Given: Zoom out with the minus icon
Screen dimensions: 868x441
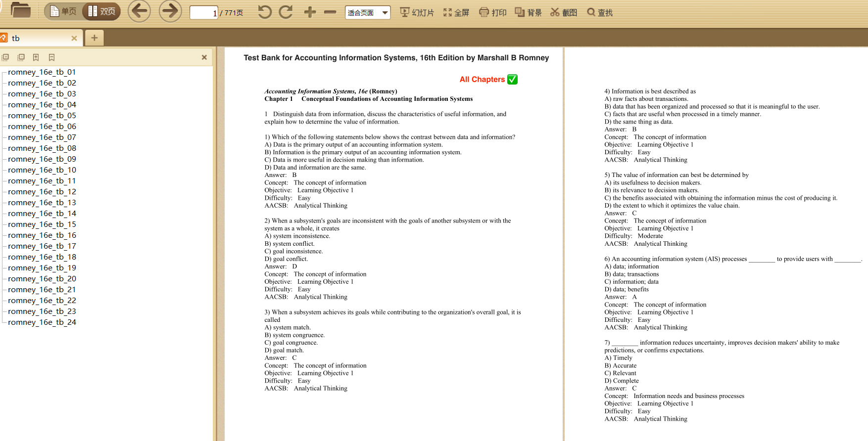Looking at the screenshot, I should coord(330,12).
